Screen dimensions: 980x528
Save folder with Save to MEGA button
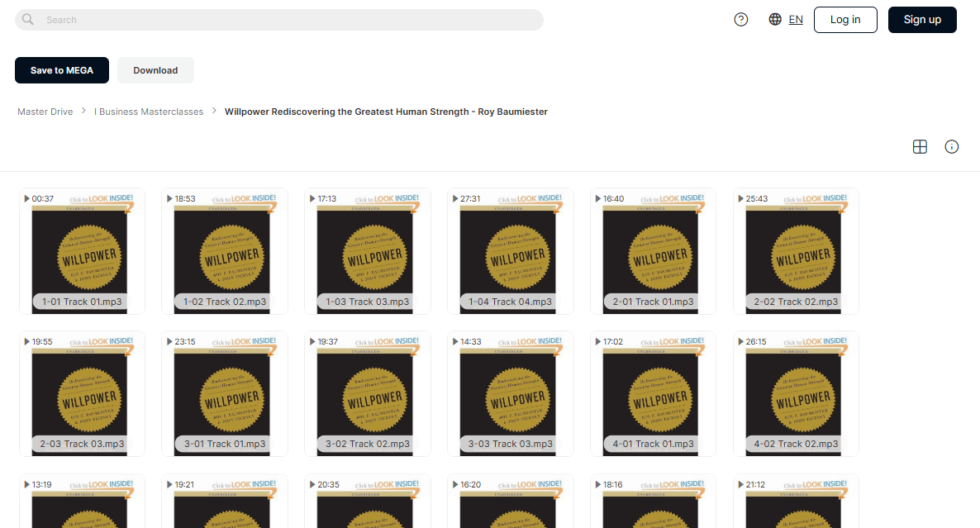(62, 70)
